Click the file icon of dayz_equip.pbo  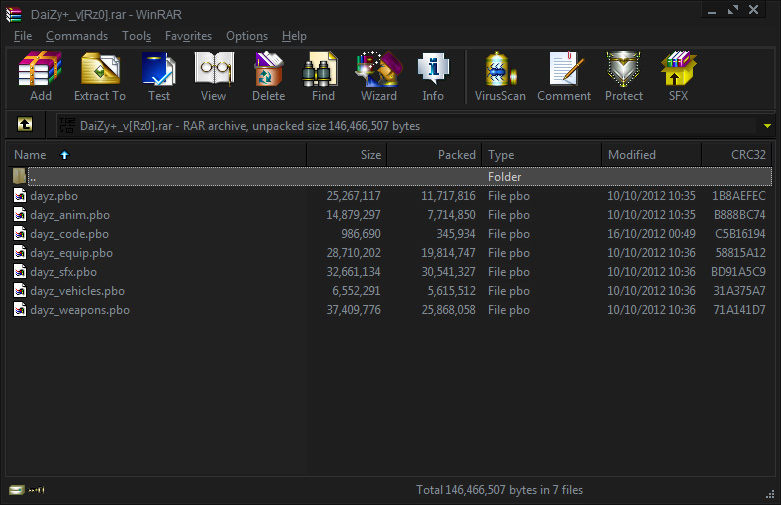pyautogui.click(x=20, y=252)
